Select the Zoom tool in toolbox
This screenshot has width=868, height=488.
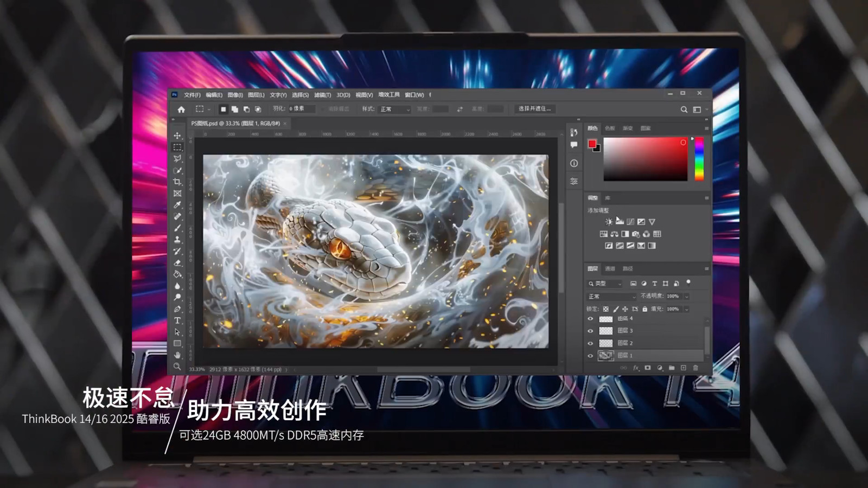177,367
